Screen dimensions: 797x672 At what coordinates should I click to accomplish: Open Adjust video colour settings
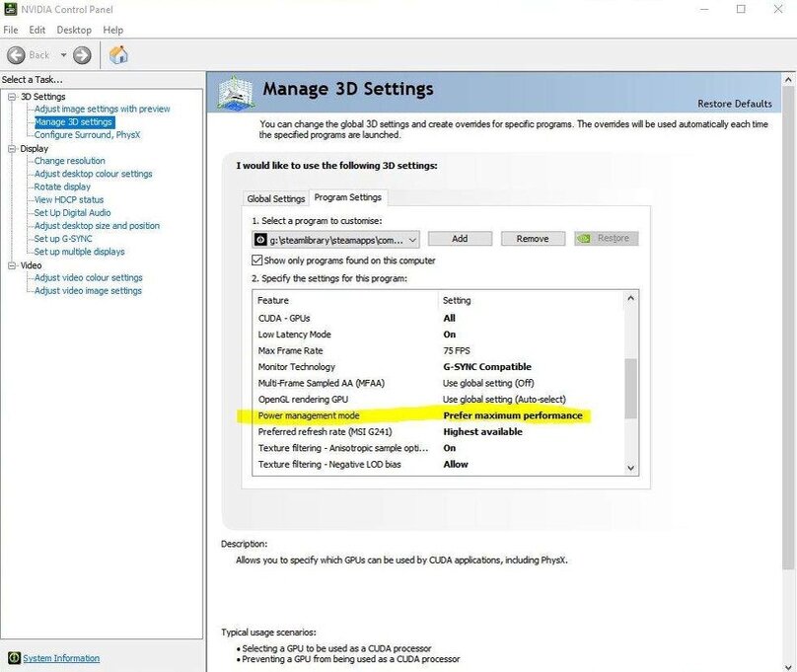[89, 277]
